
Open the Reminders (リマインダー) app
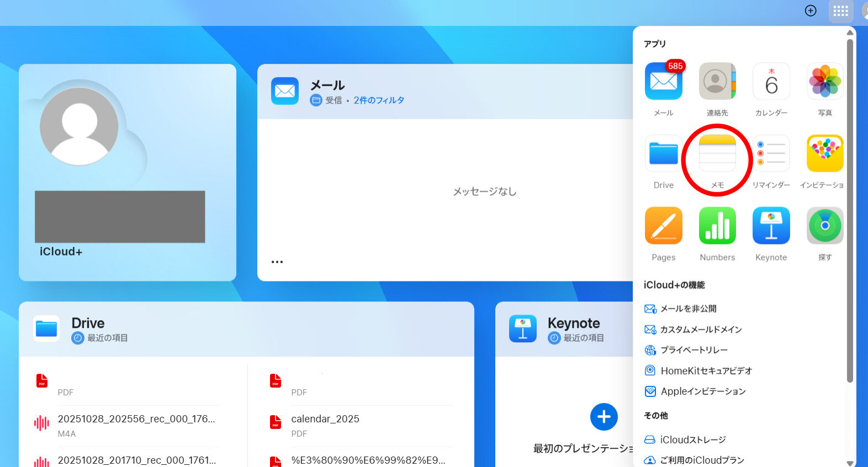771,153
